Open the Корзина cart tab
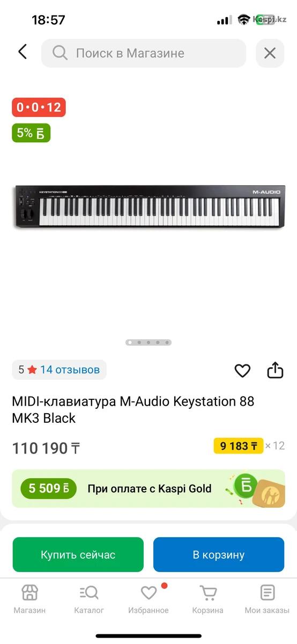Screen dimensions: 297x644 pos(208,599)
